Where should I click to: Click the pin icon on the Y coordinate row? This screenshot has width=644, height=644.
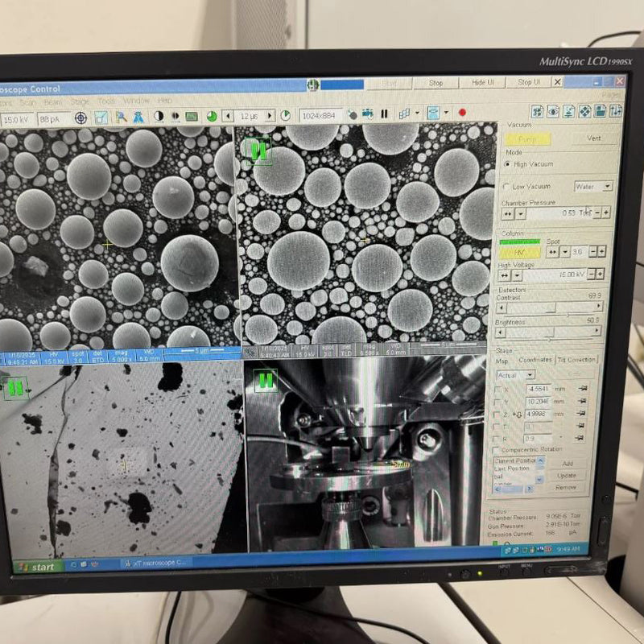click(582, 400)
